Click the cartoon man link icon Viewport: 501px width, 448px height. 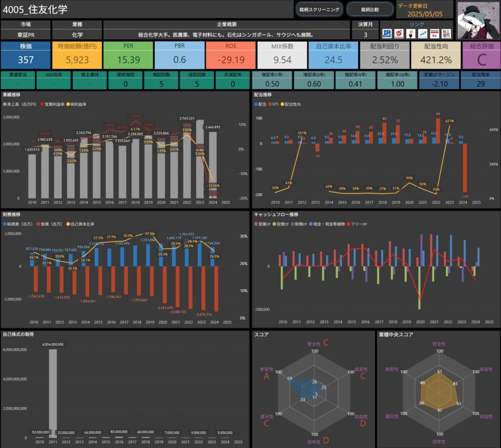click(410, 34)
